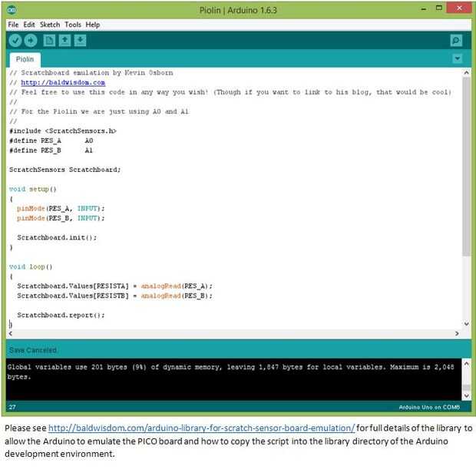Click the 'Feel free to use this code' comment
This screenshot has height=476, width=476.
point(230,92)
